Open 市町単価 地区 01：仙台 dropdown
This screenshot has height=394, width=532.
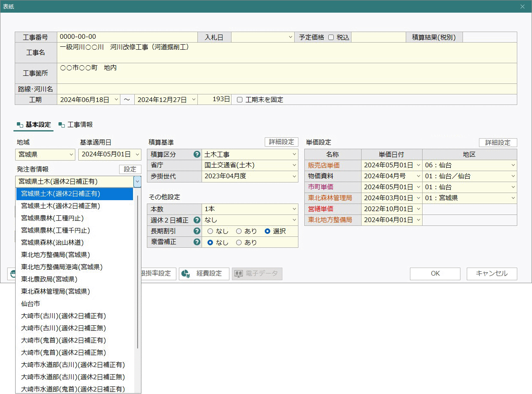click(x=513, y=187)
